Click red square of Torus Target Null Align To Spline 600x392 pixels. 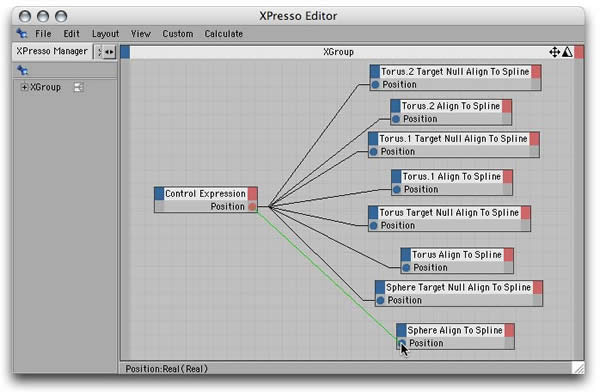526,212
